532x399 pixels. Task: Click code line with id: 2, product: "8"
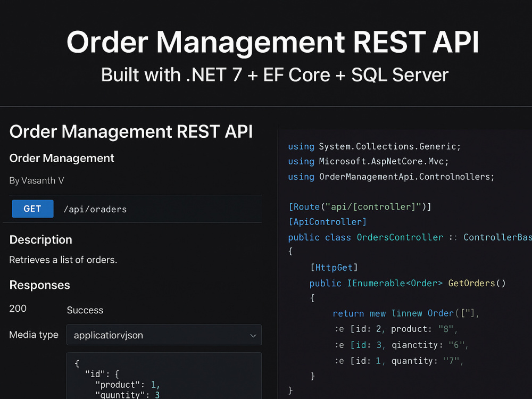[x=396, y=329]
